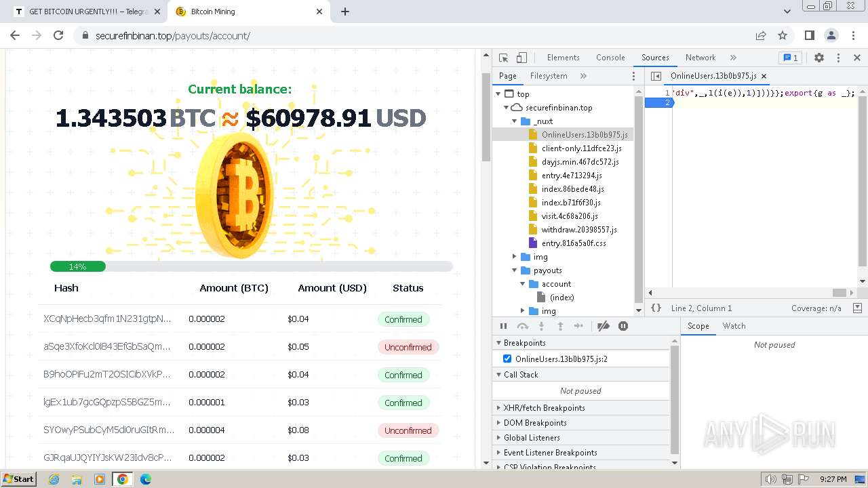Open the DevTools customize three-dot menu

click(838, 58)
